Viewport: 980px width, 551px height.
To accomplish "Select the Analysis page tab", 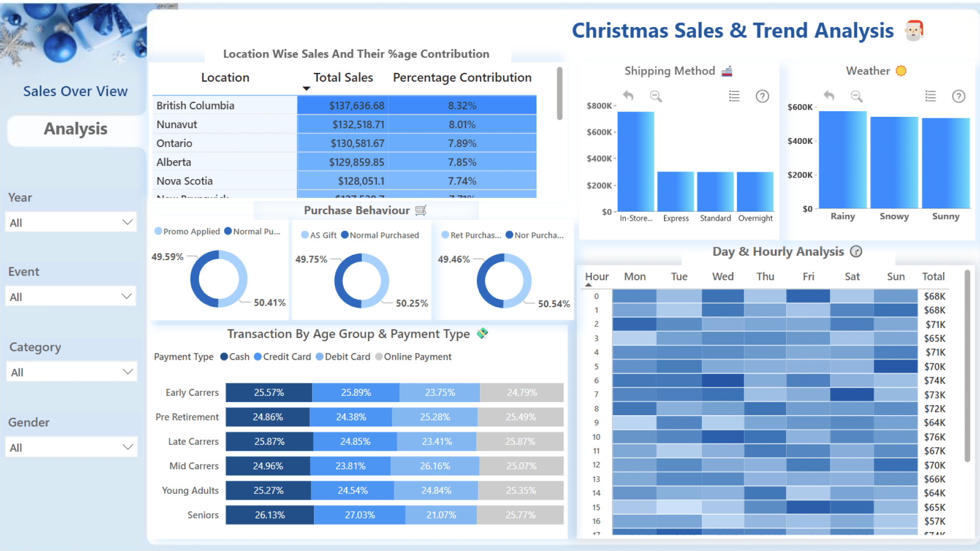I will [76, 129].
